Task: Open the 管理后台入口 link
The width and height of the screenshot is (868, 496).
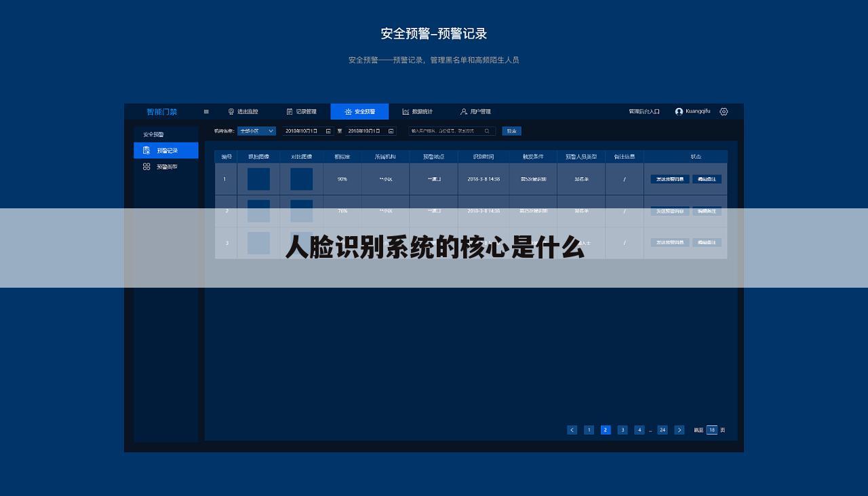Action: [x=644, y=112]
